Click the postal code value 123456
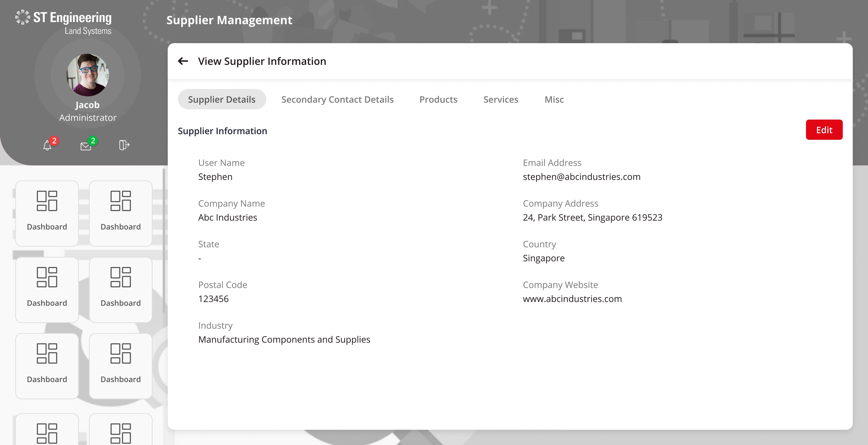Viewport: 868px width, 445px height. (213, 299)
